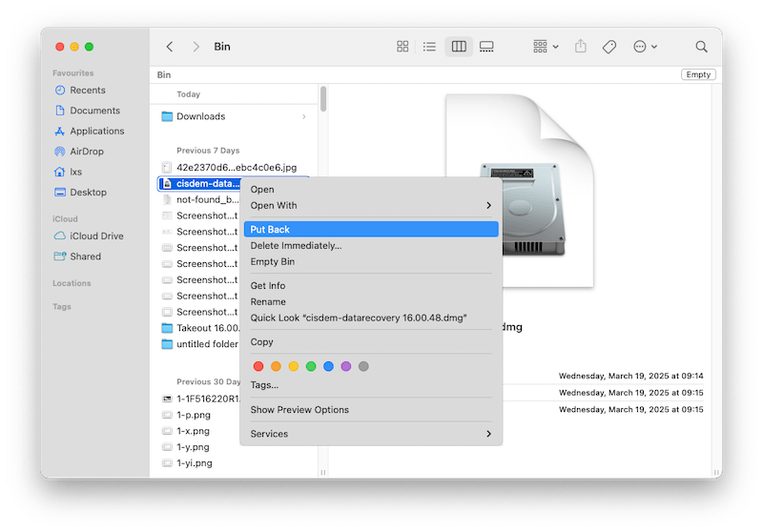763x532 pixels.
Task: Open the more actions ellipsis dropdown
Action: [x=645, y=47]
